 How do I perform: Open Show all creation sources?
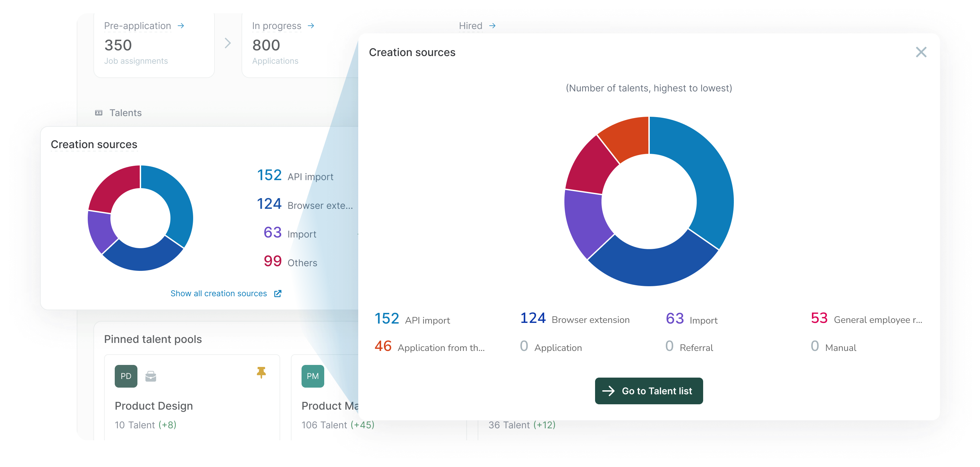(x=218, y=293)
